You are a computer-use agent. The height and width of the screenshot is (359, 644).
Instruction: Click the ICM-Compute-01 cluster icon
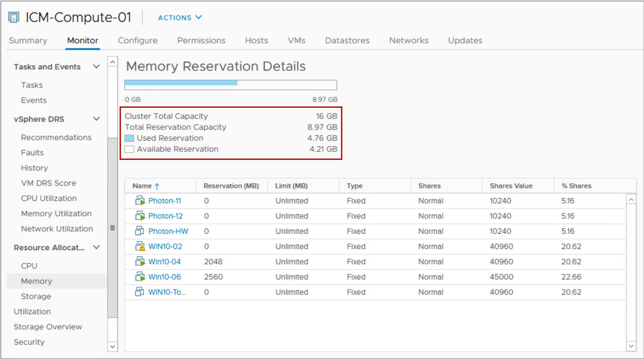13,17
